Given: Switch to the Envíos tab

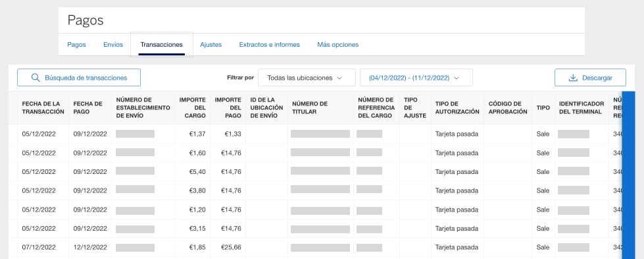Looking at the screenshot, I should [113, 44].
